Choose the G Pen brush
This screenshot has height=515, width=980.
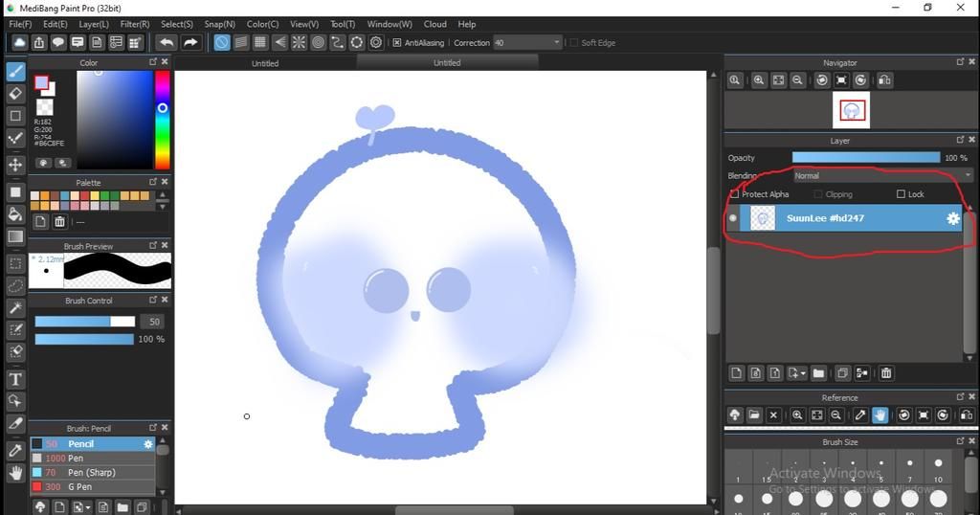point(93,487)
